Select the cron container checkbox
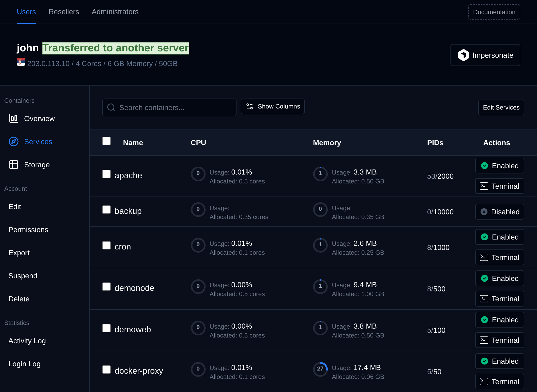The width and height of the screenshot is (537, 392). coord(106,245)
